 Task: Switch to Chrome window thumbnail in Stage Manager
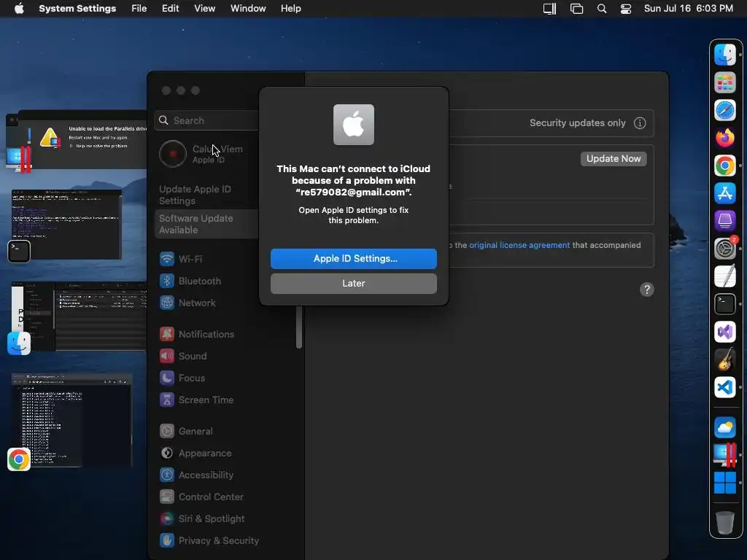(71, 421)
